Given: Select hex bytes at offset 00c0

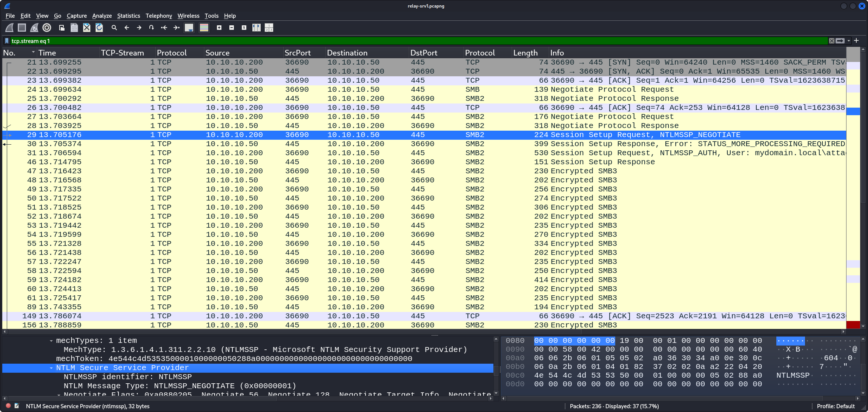Looking at the screenshot, I should (x=648, y=375).
